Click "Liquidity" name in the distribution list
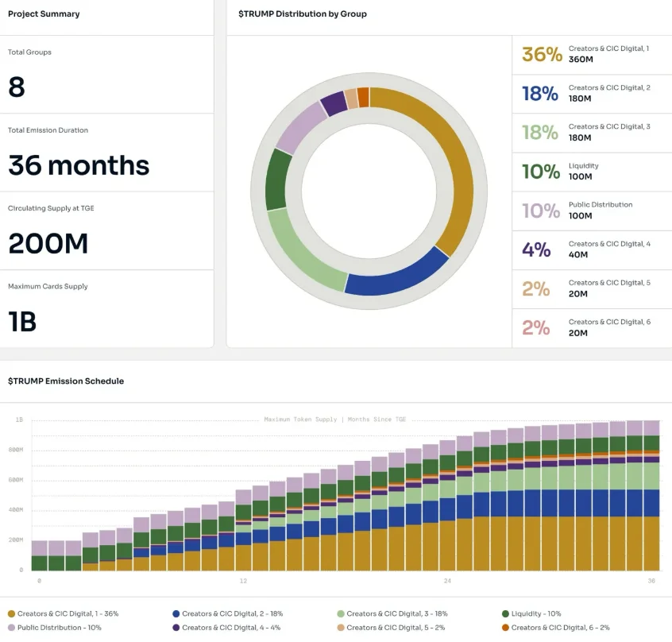This screenshot has width=672, height=642. (x=583, y=166)
